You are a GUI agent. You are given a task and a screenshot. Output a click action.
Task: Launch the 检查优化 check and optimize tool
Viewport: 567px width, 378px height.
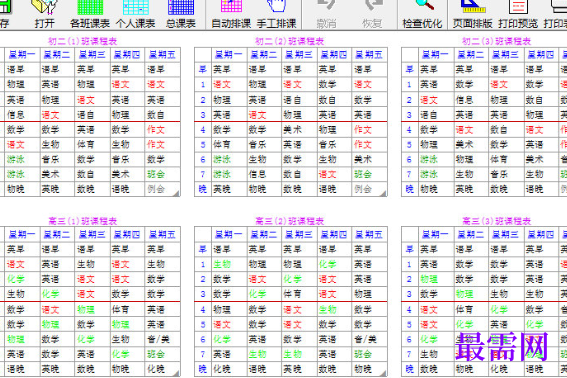pos(422,14)
